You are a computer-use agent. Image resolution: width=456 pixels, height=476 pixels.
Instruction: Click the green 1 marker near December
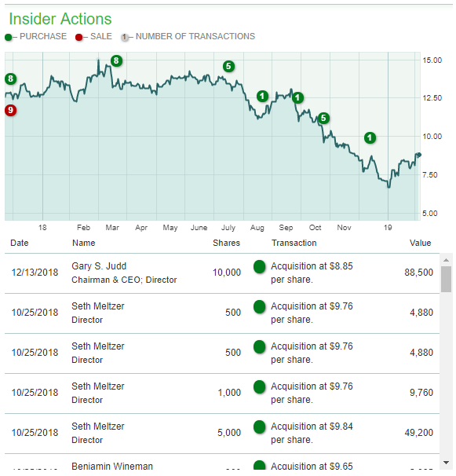coord(370,137)
